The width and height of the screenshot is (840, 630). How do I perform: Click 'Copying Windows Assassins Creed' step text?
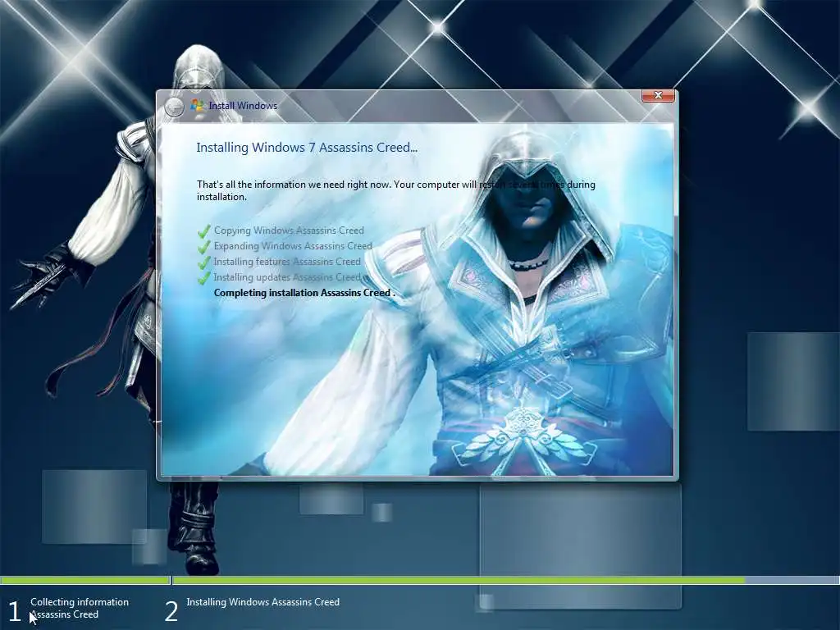[289, 231]
